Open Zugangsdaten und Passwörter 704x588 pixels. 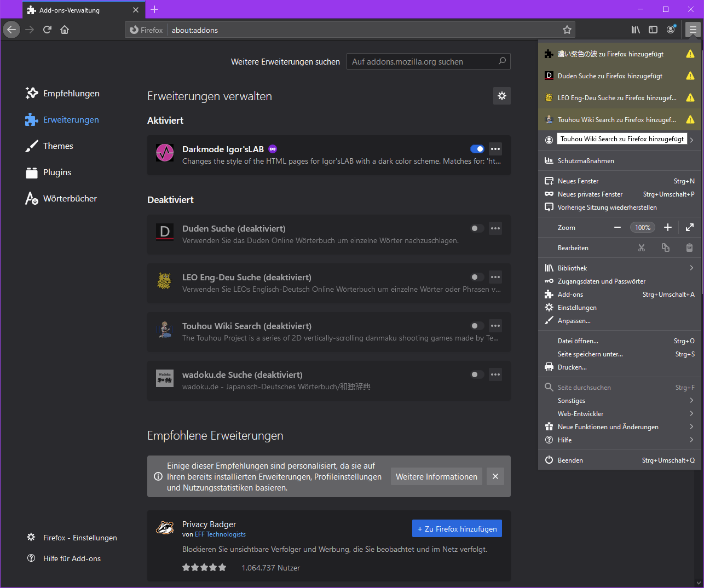(620, 281)
